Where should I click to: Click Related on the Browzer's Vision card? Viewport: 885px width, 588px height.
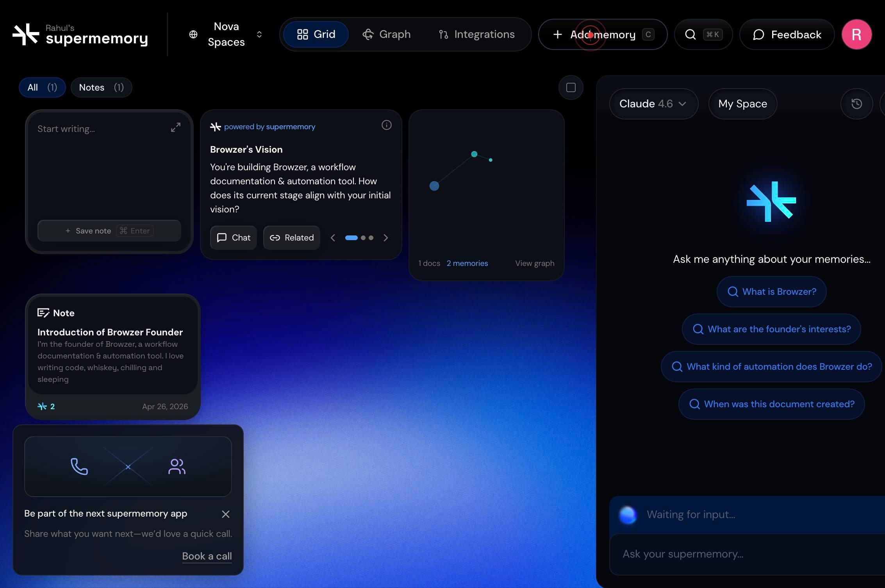click(x=292, y=238)
